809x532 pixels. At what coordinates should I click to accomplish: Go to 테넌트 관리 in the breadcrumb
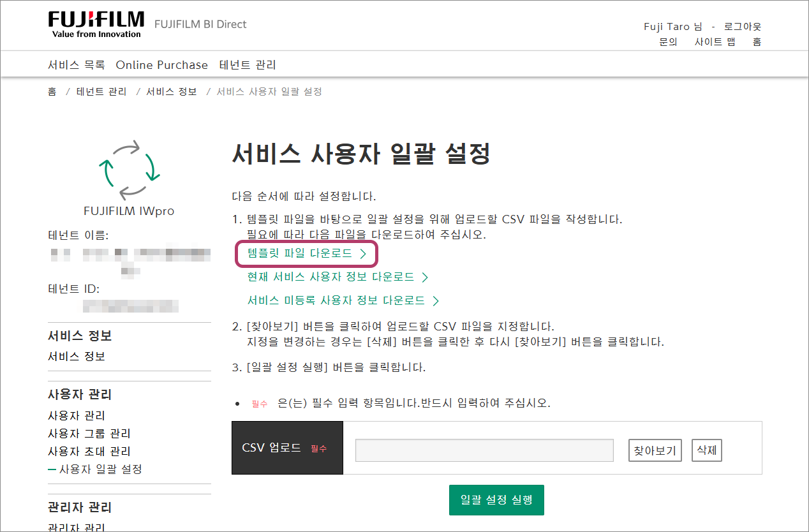pos(101,92)
